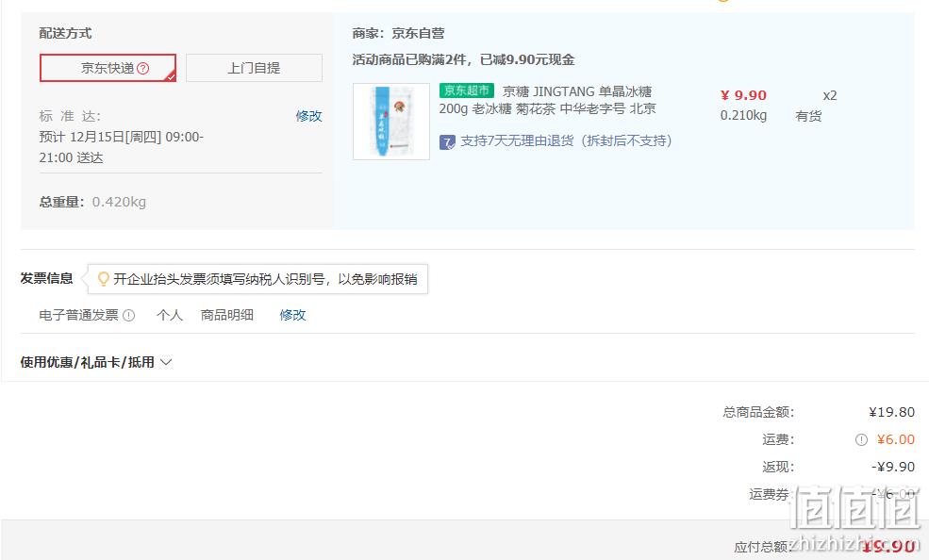Click 商品明细 invoice content text
929x560 pixels.
[x=227, y=315]
